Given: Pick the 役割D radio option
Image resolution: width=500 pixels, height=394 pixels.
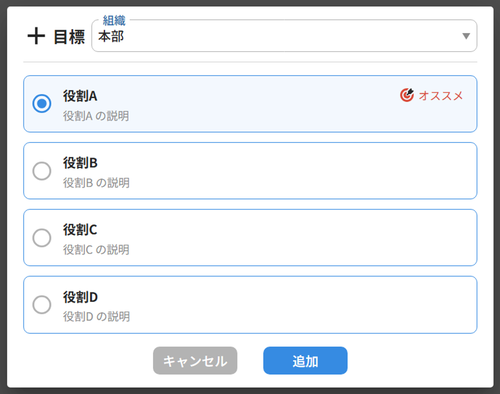Looking at the screenshot, I should (x=42, y=304).
